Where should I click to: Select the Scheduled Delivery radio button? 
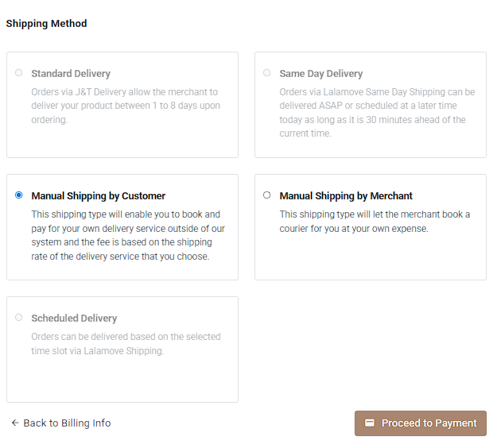coord(19,318)
